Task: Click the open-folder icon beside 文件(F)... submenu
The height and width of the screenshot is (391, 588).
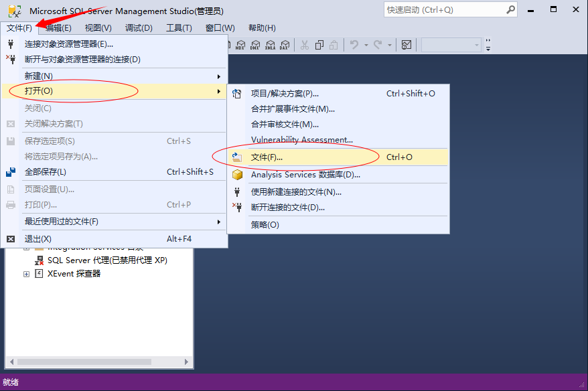Action: point(237,157)
